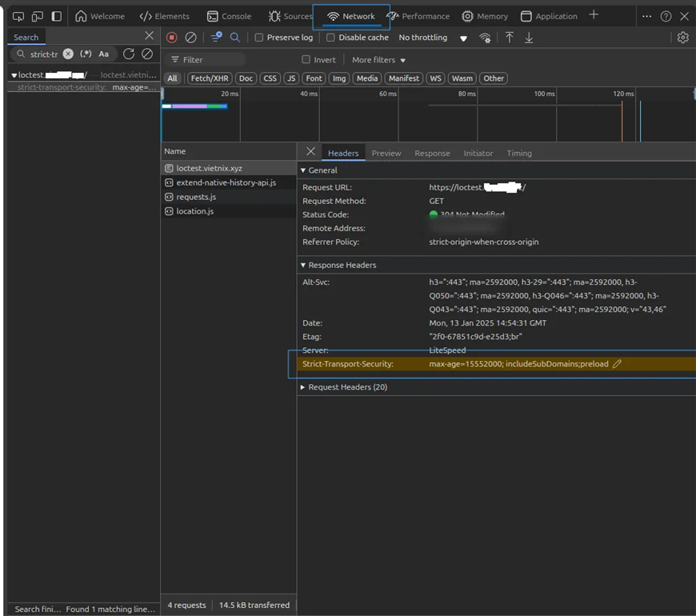Filter requests by Img
This screenshot has height=616, width=696.
339,78
